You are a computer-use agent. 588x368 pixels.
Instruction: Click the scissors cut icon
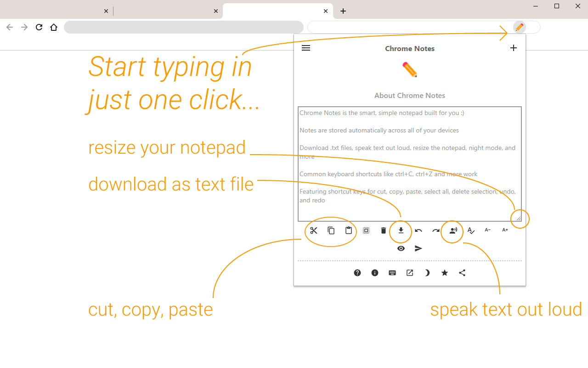(314, 230)
